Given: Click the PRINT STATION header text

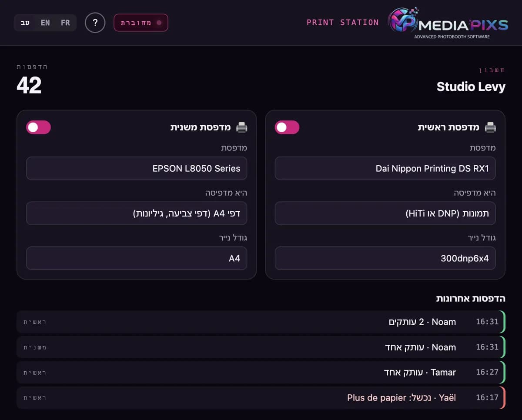Looking at the screenshot, I should click(343, 23).
